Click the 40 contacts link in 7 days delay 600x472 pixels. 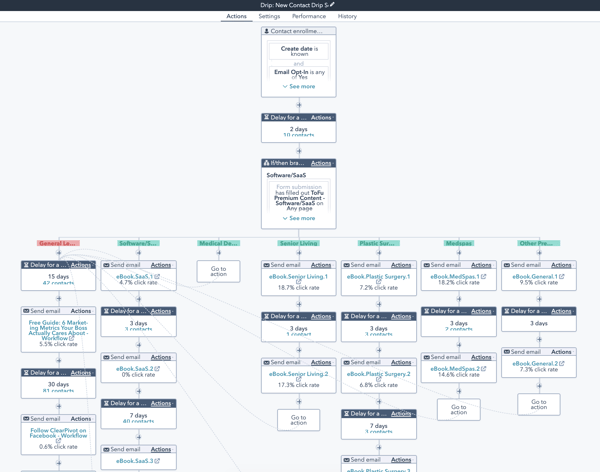click(138, 421)
